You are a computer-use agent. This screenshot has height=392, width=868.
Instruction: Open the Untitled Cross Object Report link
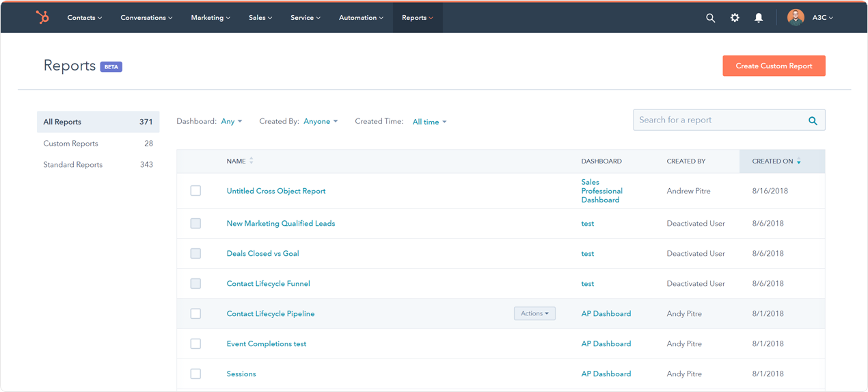click(x=276, y=191)
